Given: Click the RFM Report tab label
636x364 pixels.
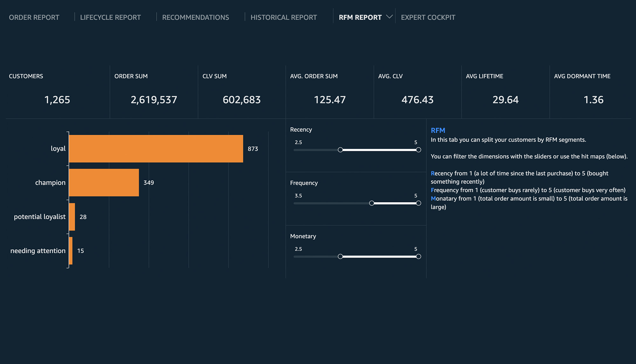Looking at the screenshot, I should [360, 17].
